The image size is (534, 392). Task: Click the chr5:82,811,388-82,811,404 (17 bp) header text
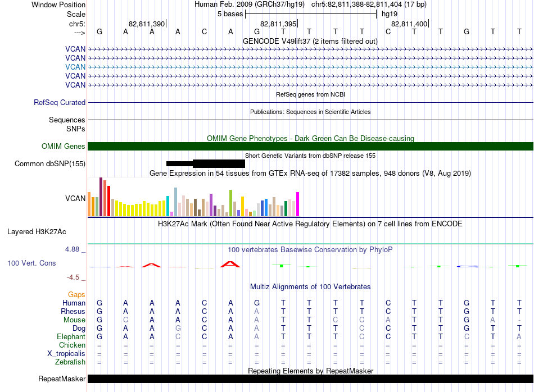click(x=369, y=4)
